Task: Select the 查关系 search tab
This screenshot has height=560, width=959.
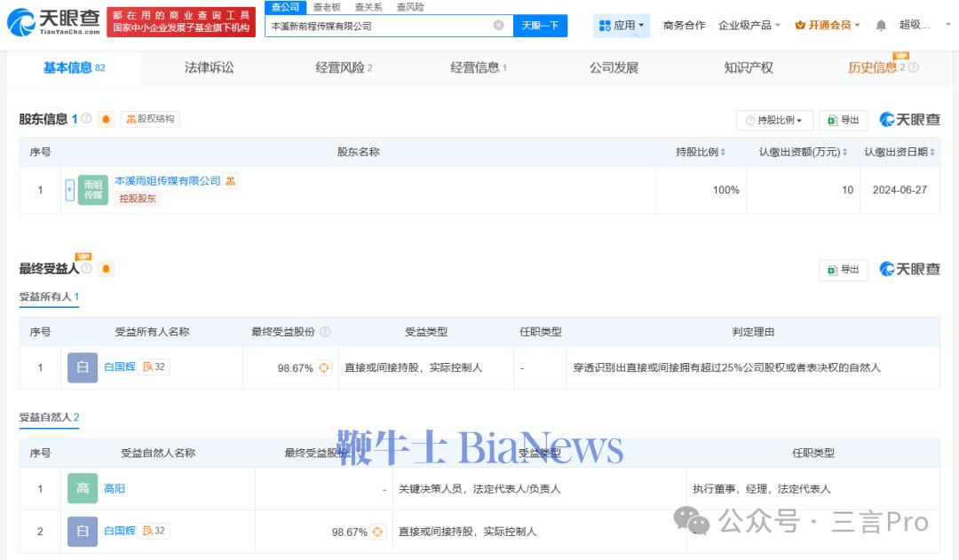Action: coord(369,7)
